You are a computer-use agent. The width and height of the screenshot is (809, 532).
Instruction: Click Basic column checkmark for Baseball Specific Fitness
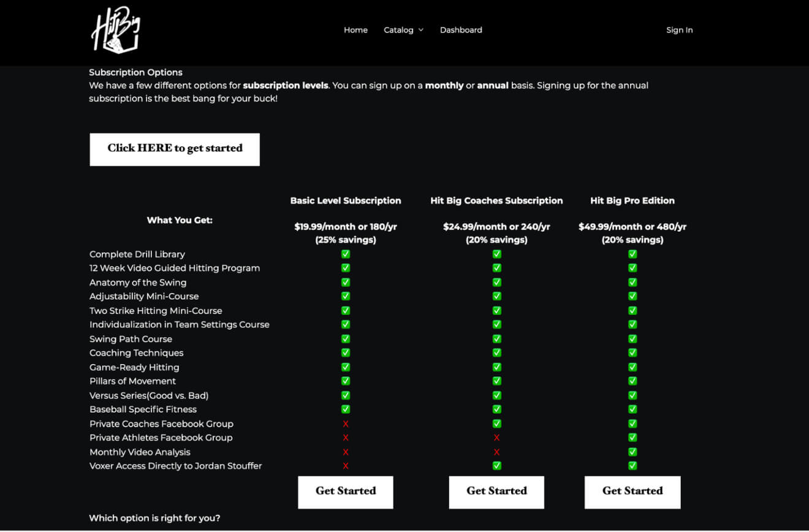346,409
